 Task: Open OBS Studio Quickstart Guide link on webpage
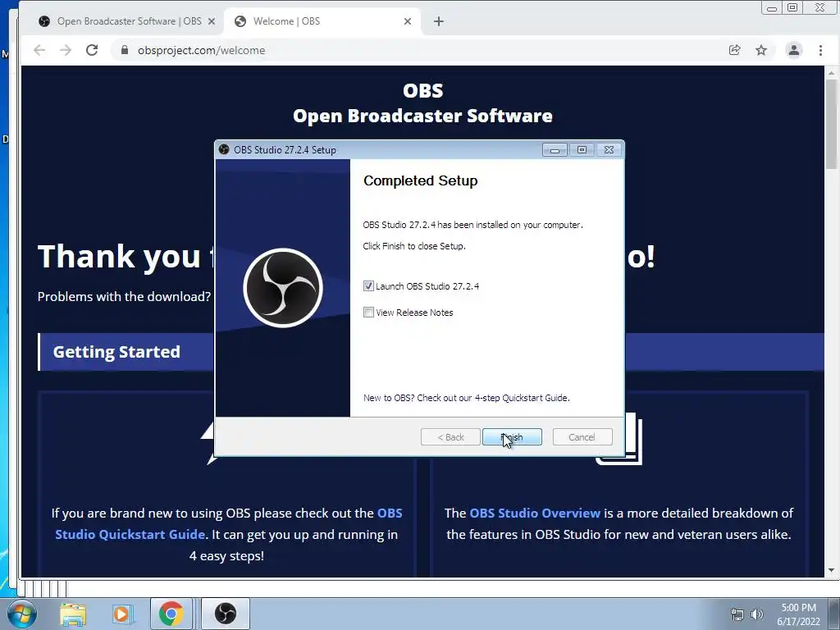pos(229,523)
